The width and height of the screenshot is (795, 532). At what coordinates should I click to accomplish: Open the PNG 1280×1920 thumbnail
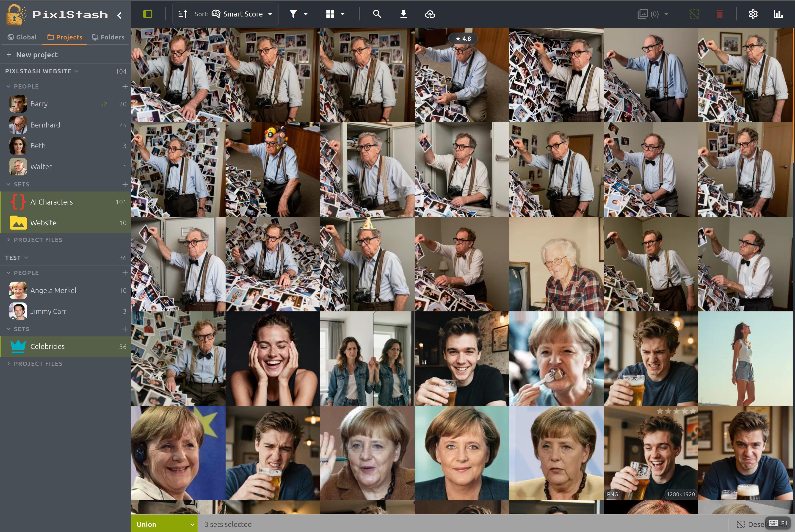[651, 453]
